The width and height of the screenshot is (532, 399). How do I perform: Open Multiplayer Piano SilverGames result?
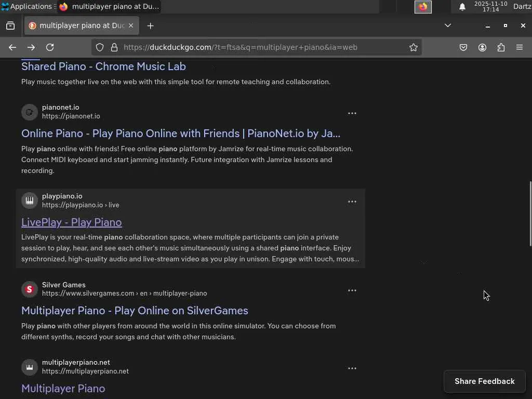point(135,311)
